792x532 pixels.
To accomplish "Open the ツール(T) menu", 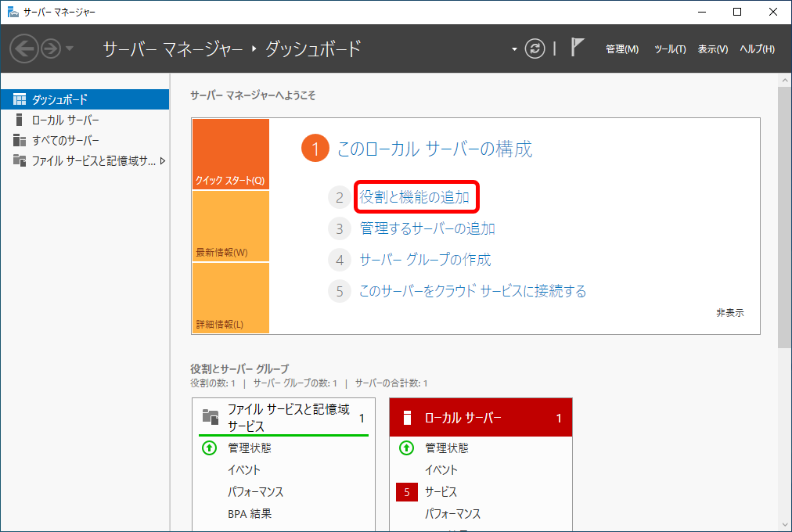I will (669, 49).
